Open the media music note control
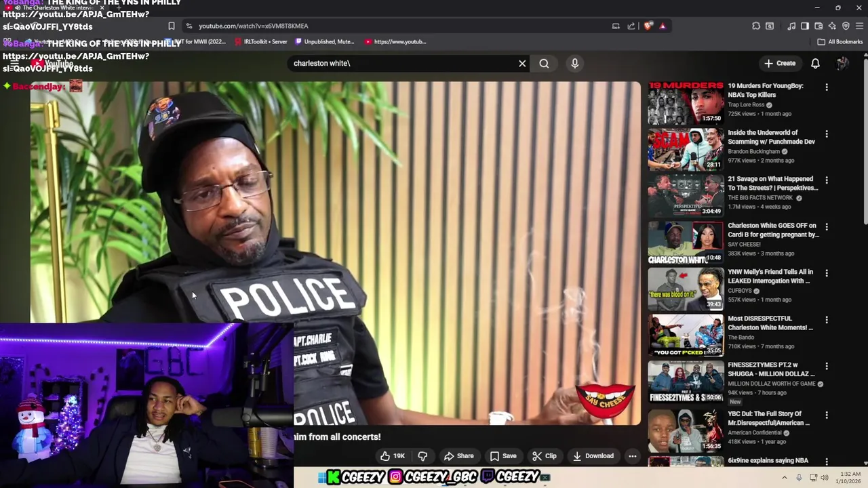 (791, 26)
